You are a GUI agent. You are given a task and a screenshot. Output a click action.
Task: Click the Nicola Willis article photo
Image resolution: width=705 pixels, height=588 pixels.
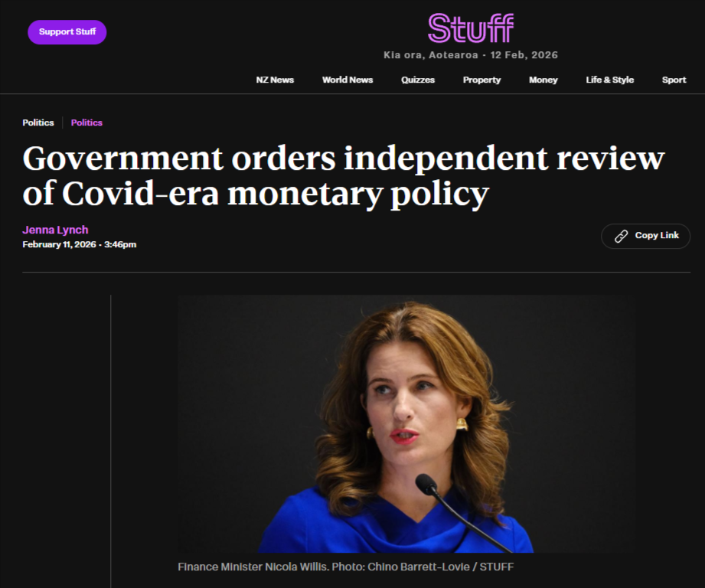406,423
